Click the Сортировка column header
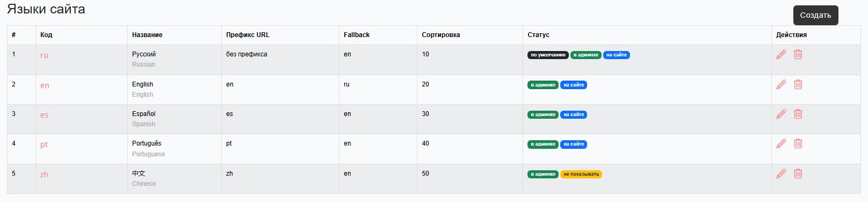This screenshot has width=868, height=202. coord(440,35)
